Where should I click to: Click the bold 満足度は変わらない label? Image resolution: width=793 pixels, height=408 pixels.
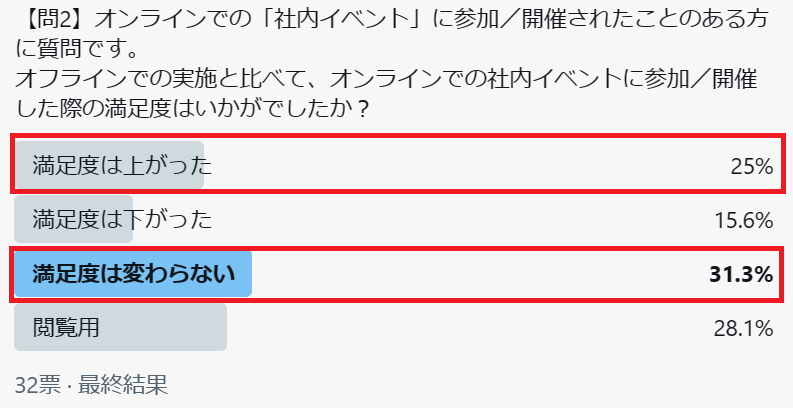[134, 274]
